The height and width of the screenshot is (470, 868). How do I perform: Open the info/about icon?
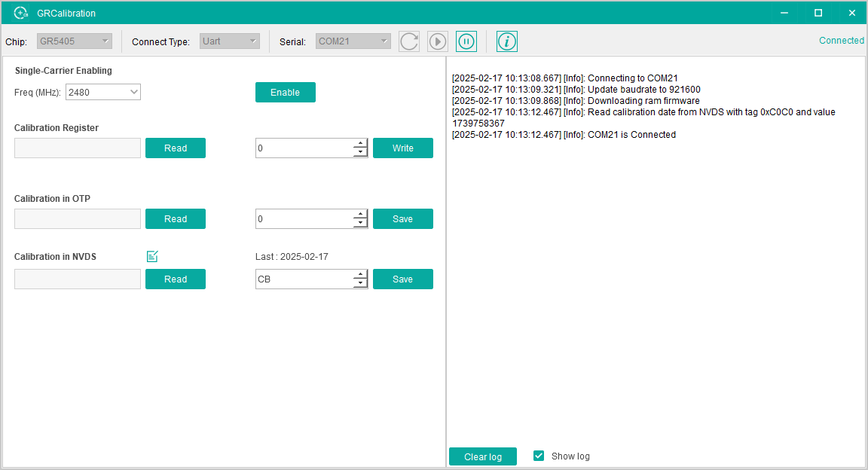507,41
